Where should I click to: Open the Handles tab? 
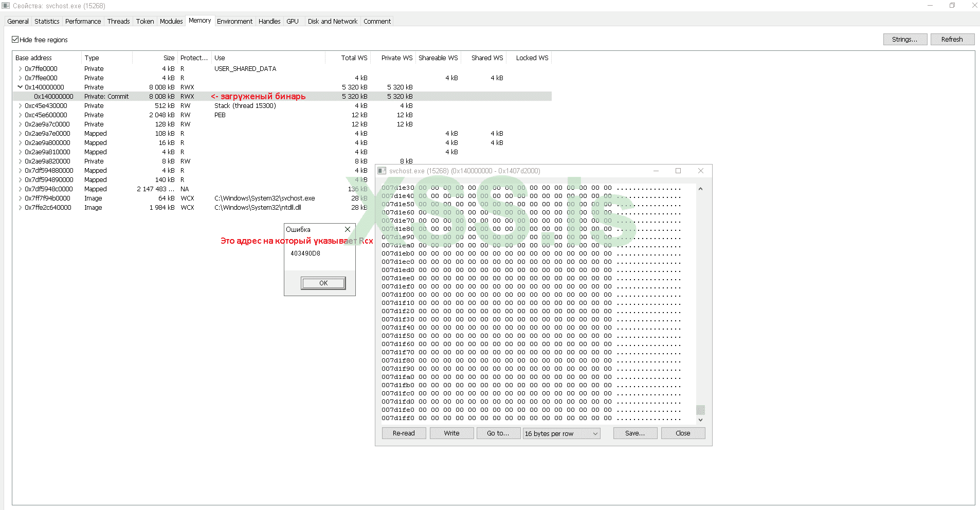[x=269, y=22]
